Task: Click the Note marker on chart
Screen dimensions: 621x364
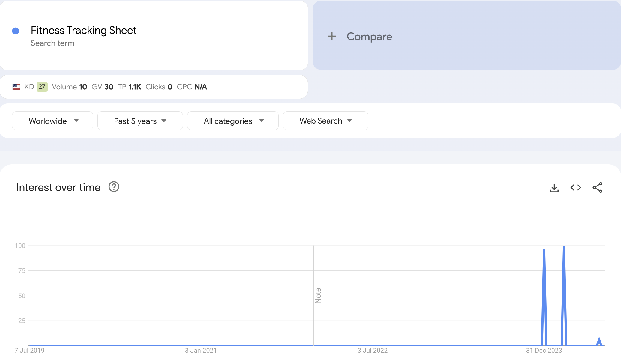Action: (x=318, y=296)
